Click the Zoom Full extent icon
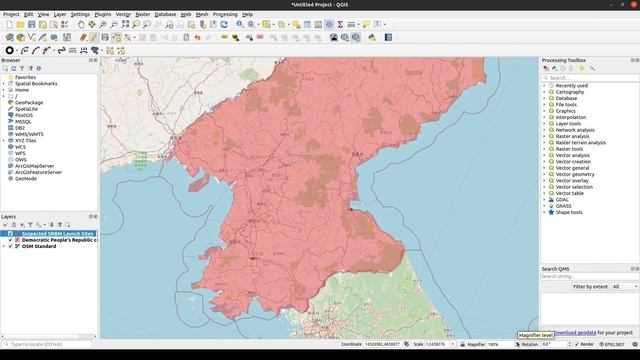The image size is (640, 360). (x=125, y=24)
